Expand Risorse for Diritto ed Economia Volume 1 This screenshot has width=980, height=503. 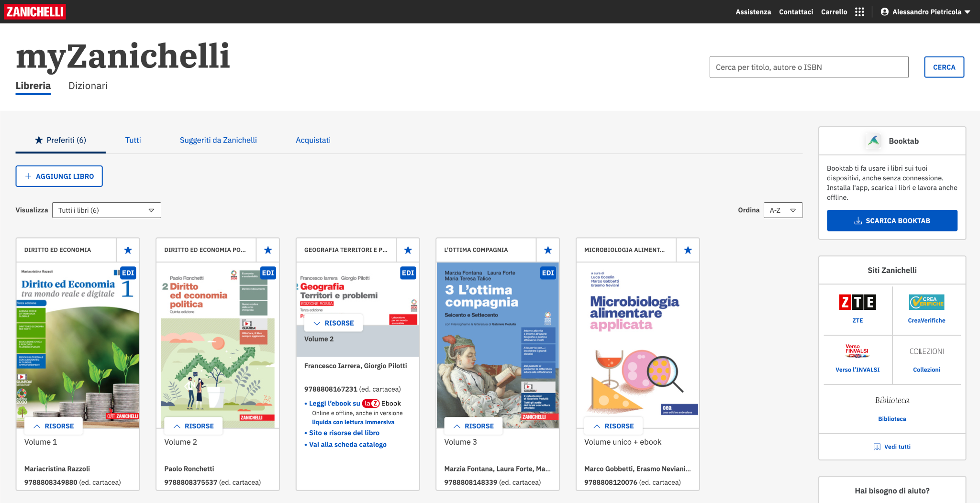pos(54,426)
